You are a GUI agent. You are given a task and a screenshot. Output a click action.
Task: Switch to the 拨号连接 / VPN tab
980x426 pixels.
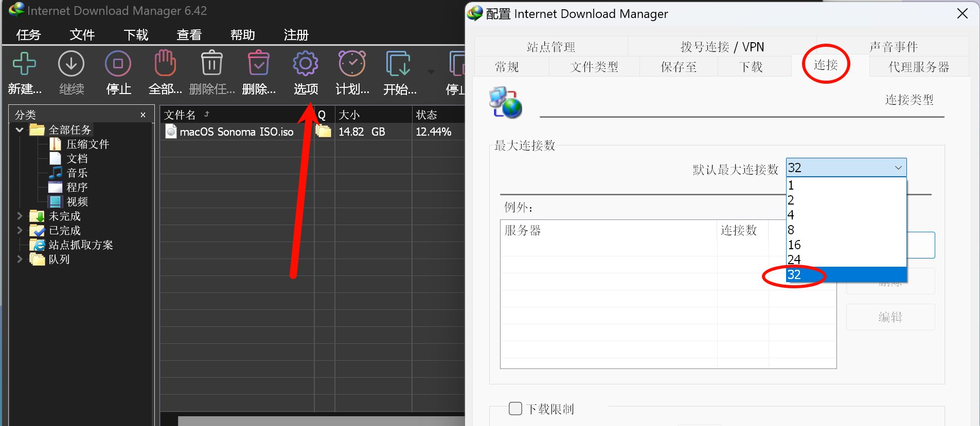click(722, 47)
